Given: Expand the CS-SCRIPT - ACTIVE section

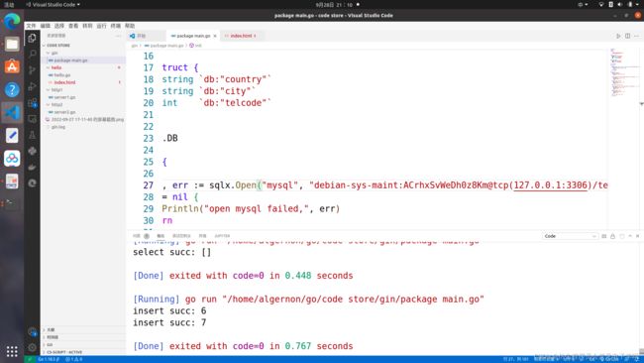Looking at the screenshot, I should [83, 352].
